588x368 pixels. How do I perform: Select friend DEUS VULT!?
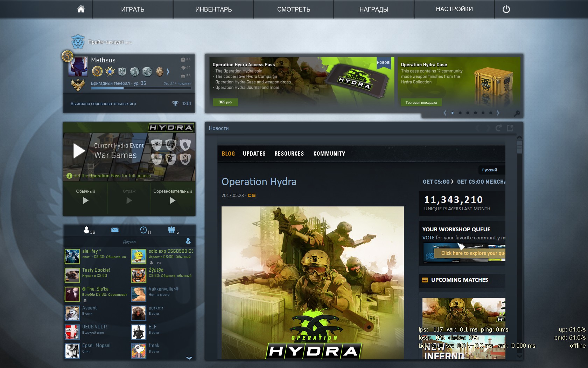coord(96,332)
